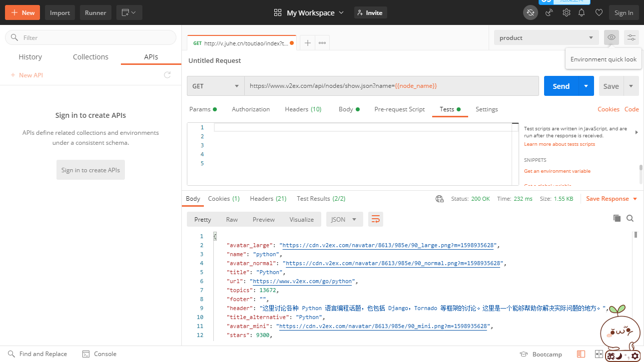Save the request
The image size is (644, 362).
tap(611, 86)
